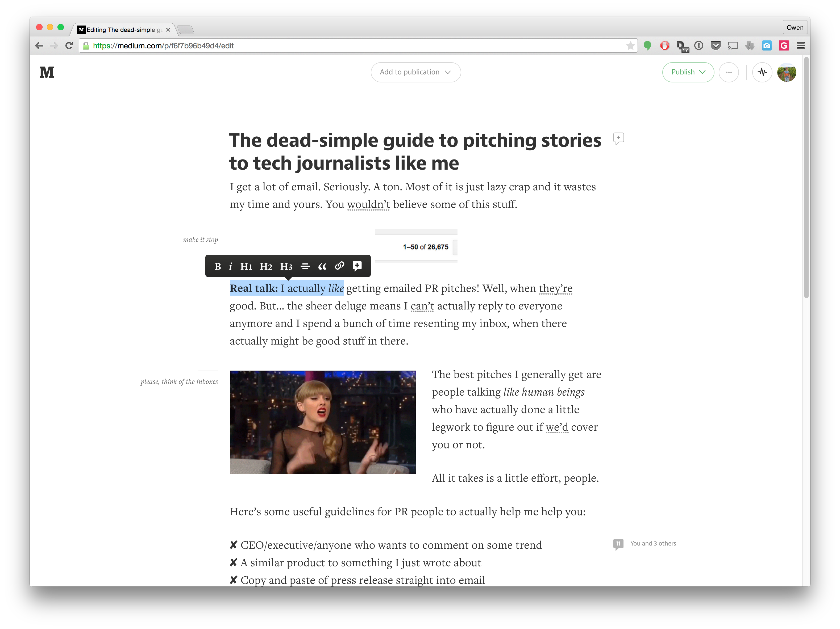Image resolution: width=840 pixels, height=629 pixels.
Task: Click caption 'please, think of the inboxes'
Action: 179,381
